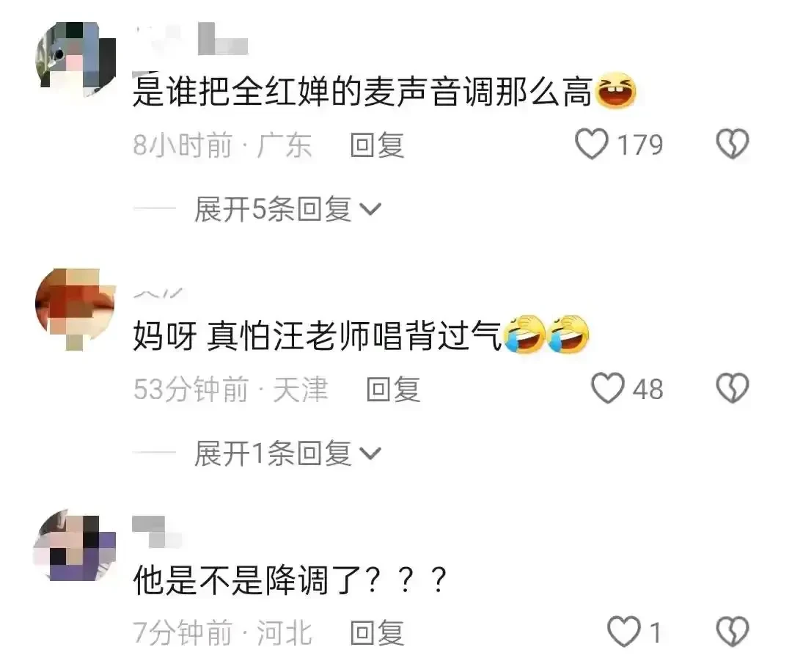Reply to the Guangdong comment via 回复

378,145
